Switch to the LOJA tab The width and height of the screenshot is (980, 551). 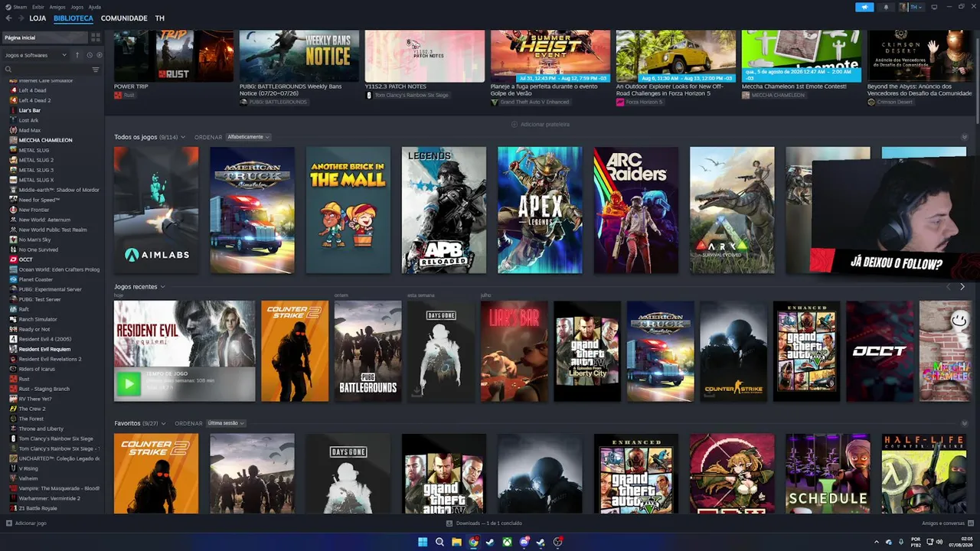(x=38, y=18)
